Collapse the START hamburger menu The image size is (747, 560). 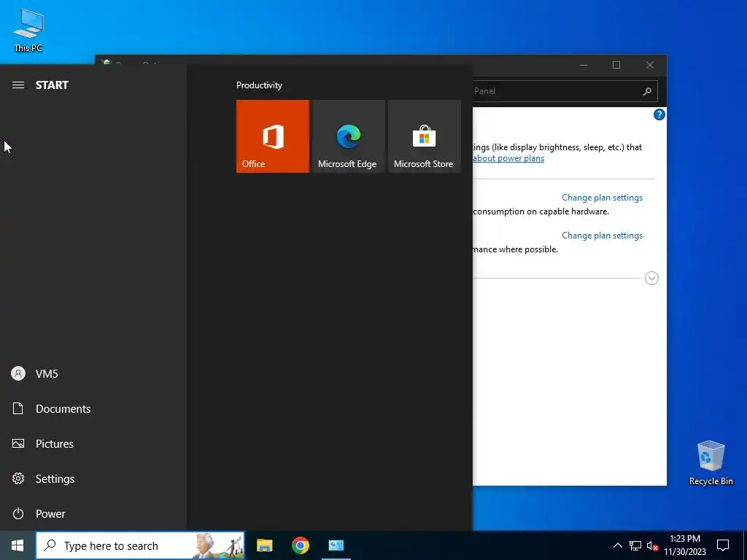pyautogui.click(x=18, y=85)
